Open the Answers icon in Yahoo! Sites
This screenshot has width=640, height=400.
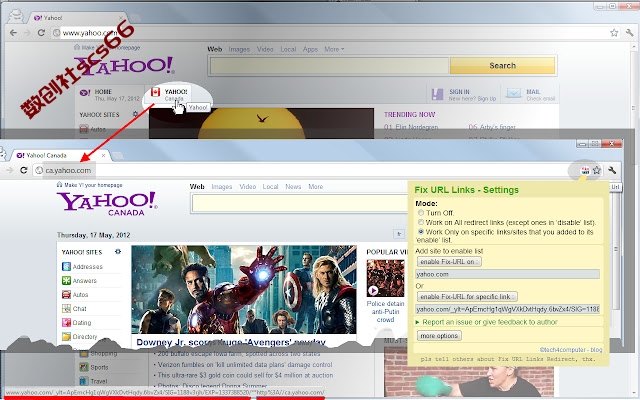[x=66, y=280]
